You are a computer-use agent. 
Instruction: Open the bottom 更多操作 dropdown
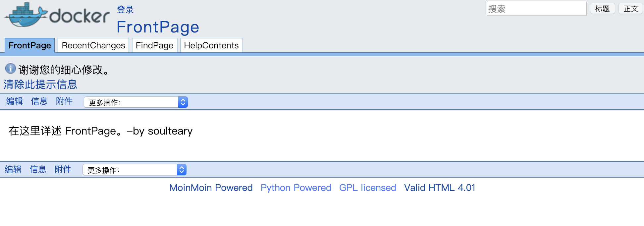click(x=134, y=170)
